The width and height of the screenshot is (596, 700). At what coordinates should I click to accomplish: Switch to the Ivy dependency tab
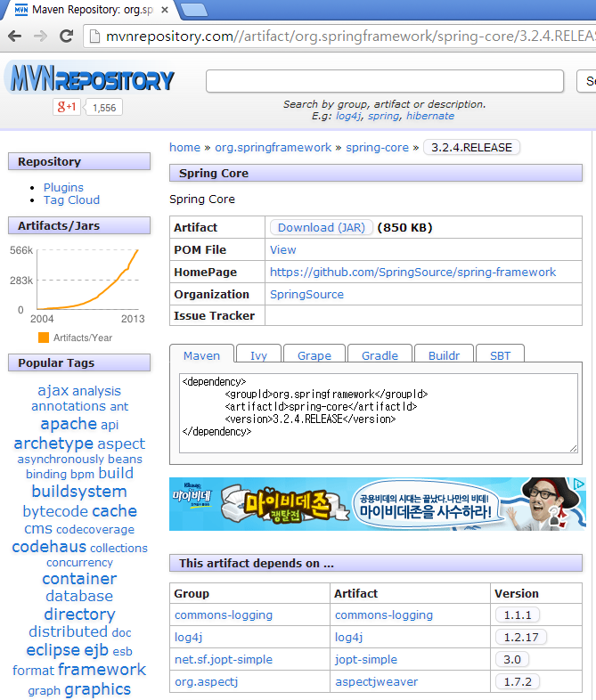click(258, 355)
